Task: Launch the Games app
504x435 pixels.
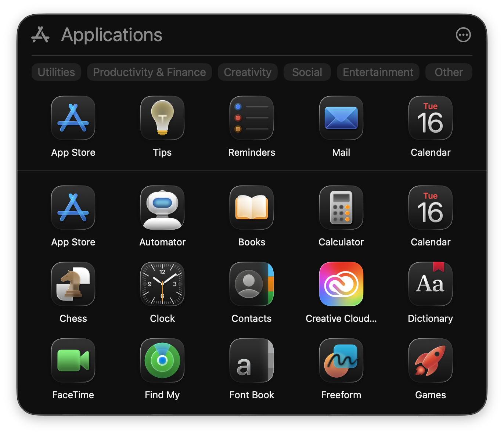Action: pyautogui.click(x=431, y=360)
